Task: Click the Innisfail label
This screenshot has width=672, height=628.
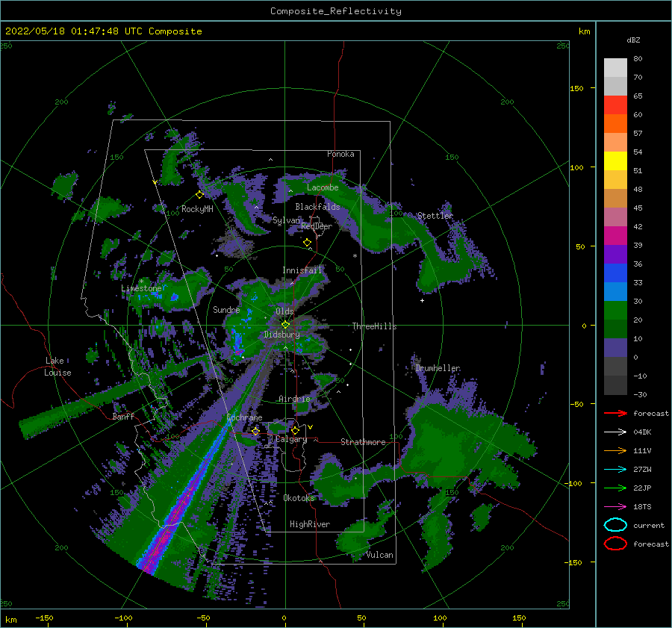Action: coord(302,270)
